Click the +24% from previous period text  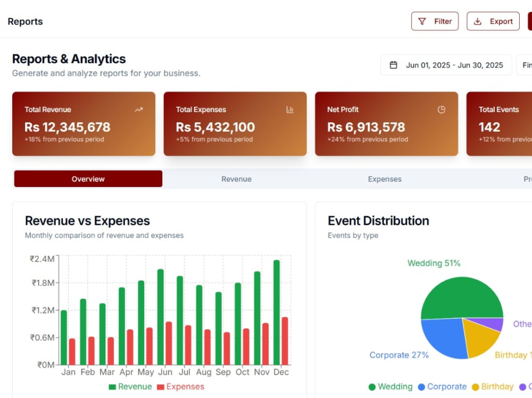click(x=368, y=139)
